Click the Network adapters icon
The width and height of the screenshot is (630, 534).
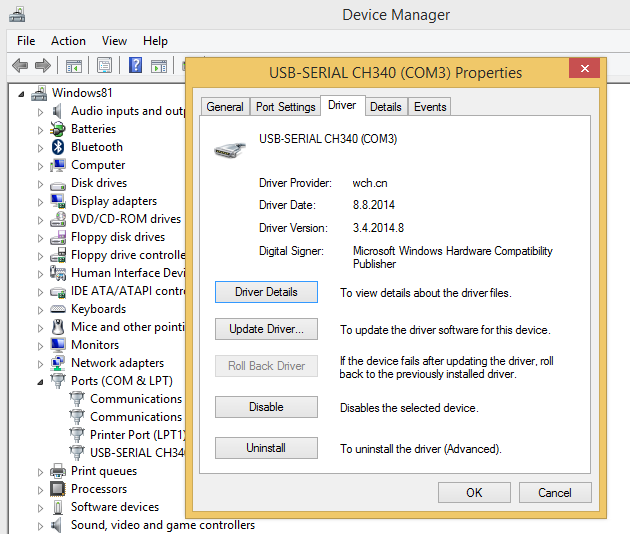point(58,363)
